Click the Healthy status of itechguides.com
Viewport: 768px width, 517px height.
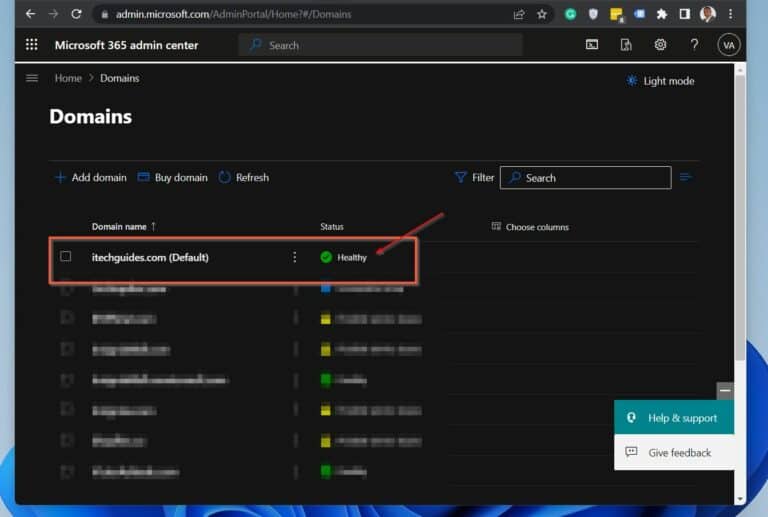pos(343,257)
